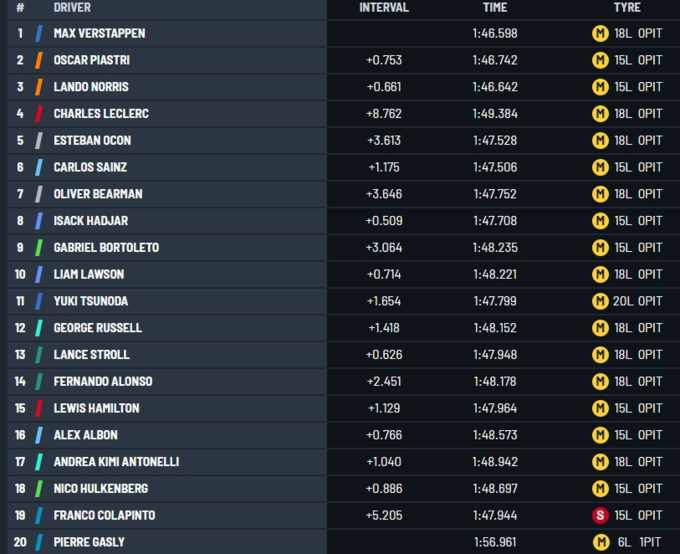Viewport: 680px width, 554px height.
Task: Click the TYRE column header
Action: point(627,7)
